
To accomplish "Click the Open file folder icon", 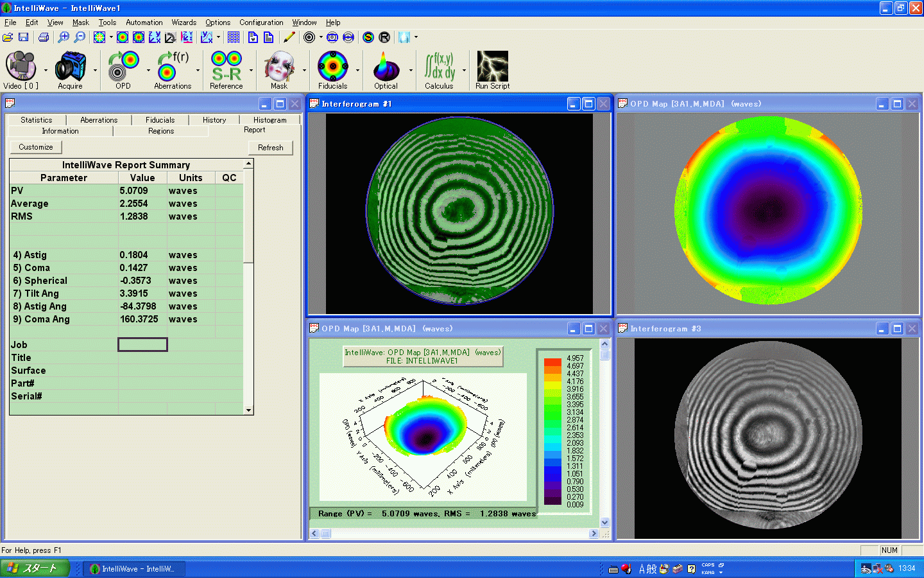I will (8, 37).
